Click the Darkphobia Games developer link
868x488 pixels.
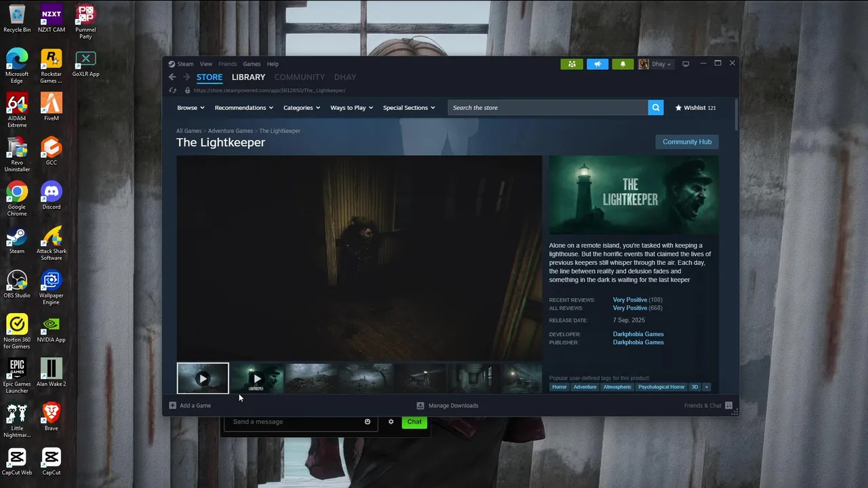(638, 334)
